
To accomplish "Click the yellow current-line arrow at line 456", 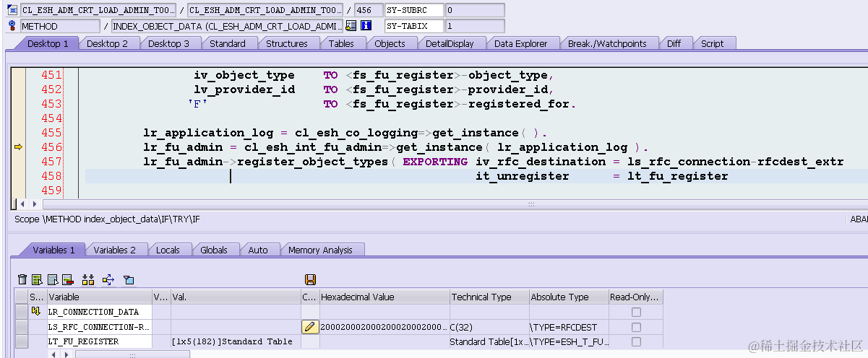I will pos(19,147).
